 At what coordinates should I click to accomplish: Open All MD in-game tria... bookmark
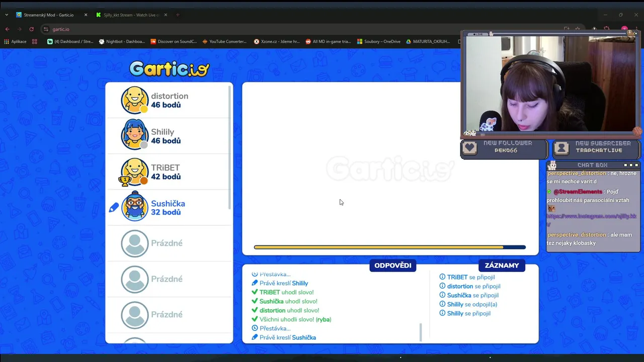[328, 42]
